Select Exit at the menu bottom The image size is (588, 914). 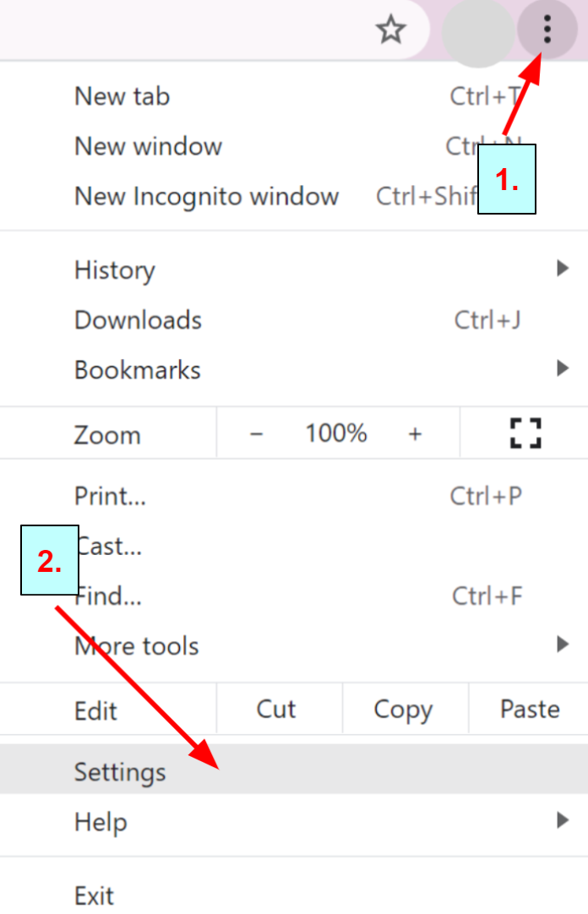point(94,895)
